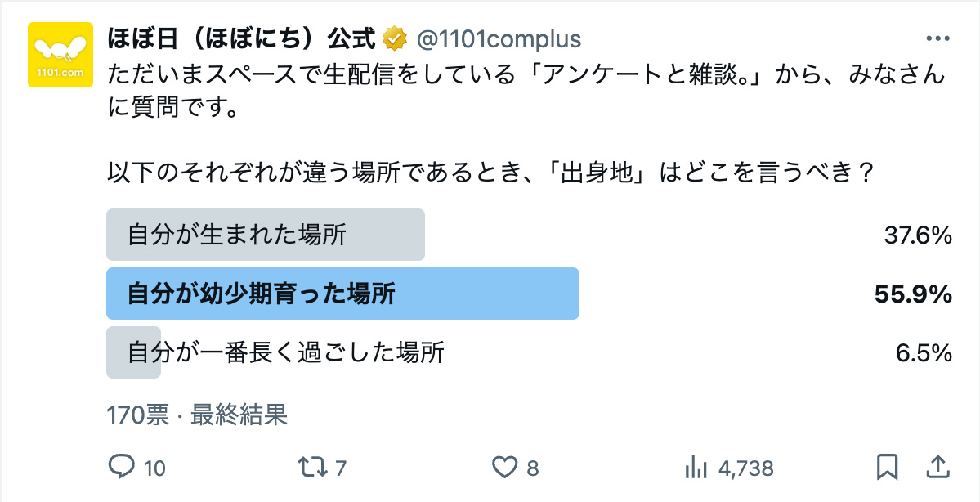
Task: Open the 1101.com profile avatar
Action: [60, 56]
